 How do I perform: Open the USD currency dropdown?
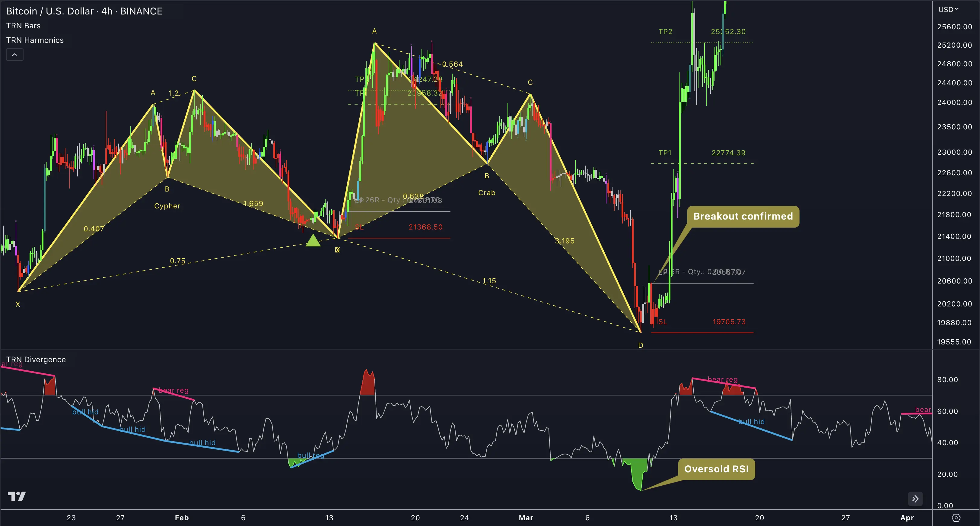point(948,10)
